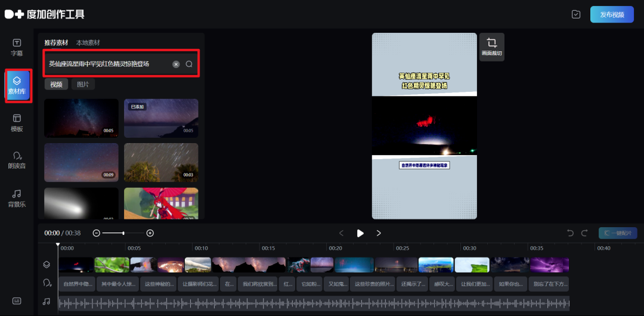This screenshot has width=644, height=316.
Task: Select subtitle segment 它如粉...
Action: click(310, 284)
